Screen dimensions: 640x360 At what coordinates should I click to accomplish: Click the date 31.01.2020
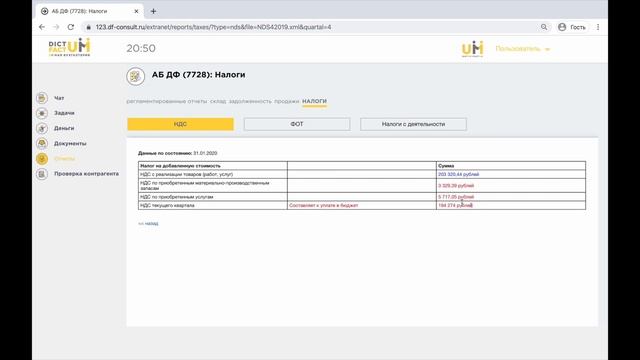[x=205, y=153]
